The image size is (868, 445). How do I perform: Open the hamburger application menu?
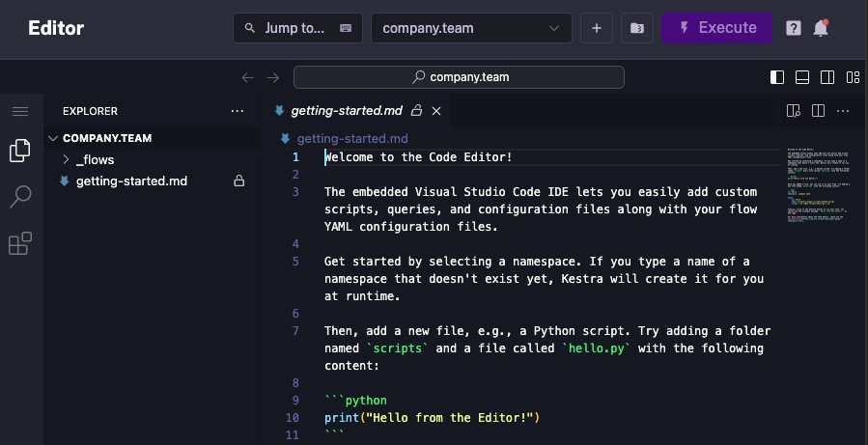[20, 111]
